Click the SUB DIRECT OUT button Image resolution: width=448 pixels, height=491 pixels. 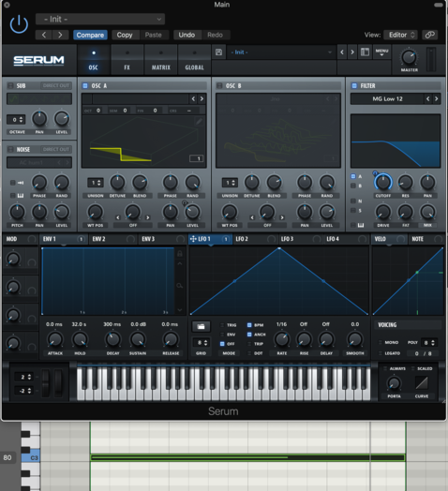[x=55, y=85]
